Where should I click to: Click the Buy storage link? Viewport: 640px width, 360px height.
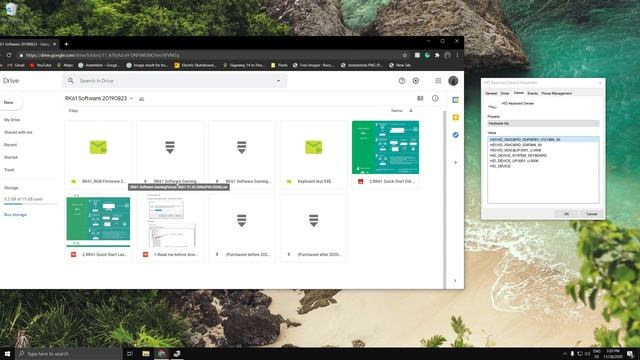[15, 215]
